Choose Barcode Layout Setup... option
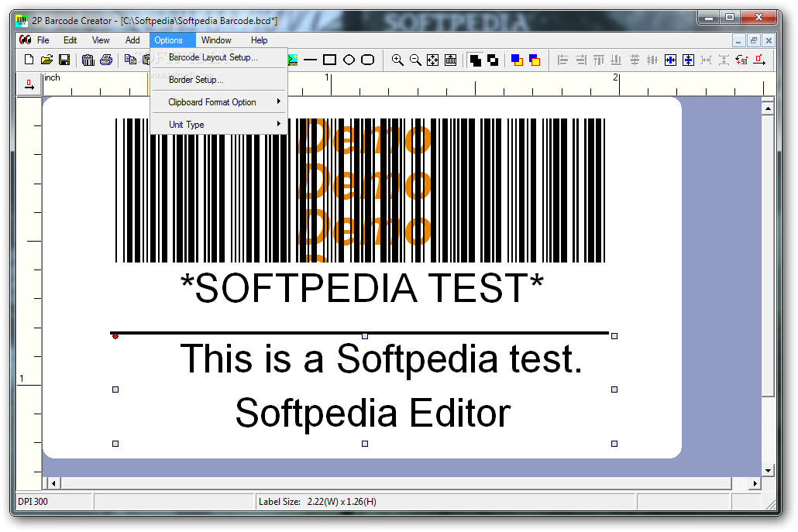This screenshot has width=798, height=532. pos(218,57)
